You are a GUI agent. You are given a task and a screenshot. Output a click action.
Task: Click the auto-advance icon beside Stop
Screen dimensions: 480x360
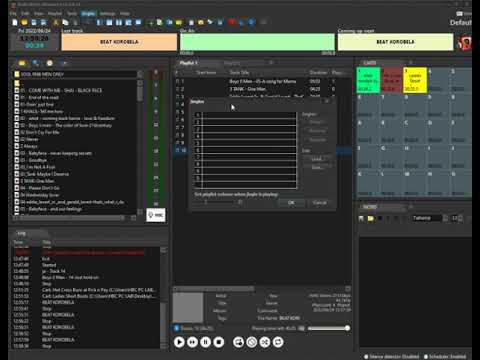point(238,342)
